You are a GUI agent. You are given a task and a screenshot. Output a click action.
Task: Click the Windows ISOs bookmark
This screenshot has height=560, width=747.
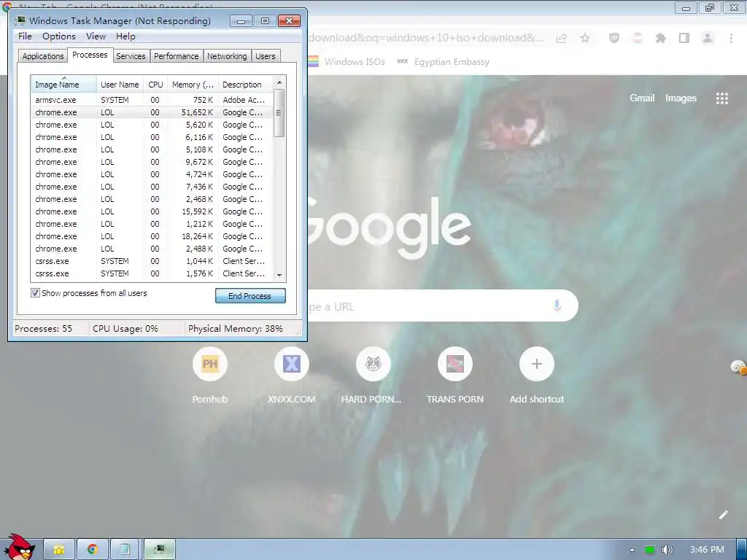click(347, 61)
